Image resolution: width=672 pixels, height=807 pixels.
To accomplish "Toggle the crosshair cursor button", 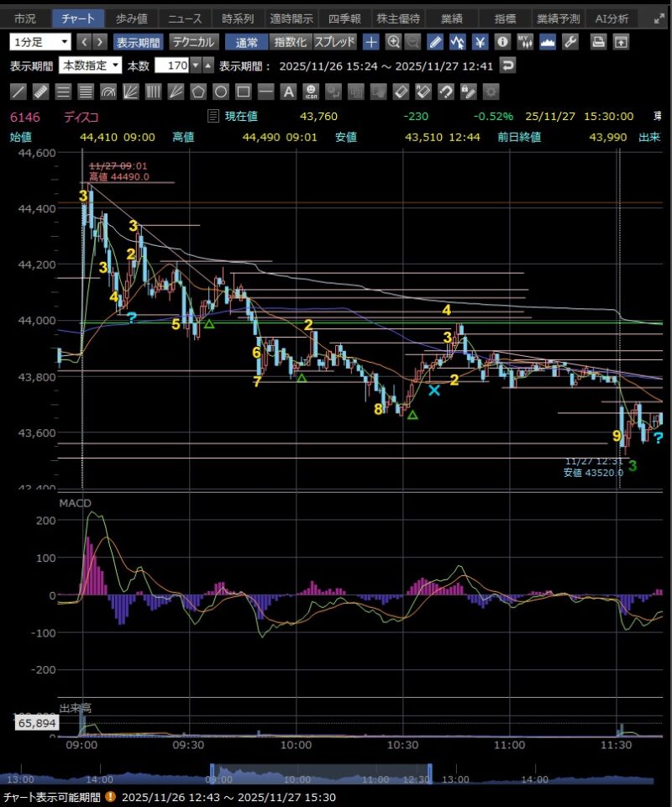I will click(x=370, y=41).
